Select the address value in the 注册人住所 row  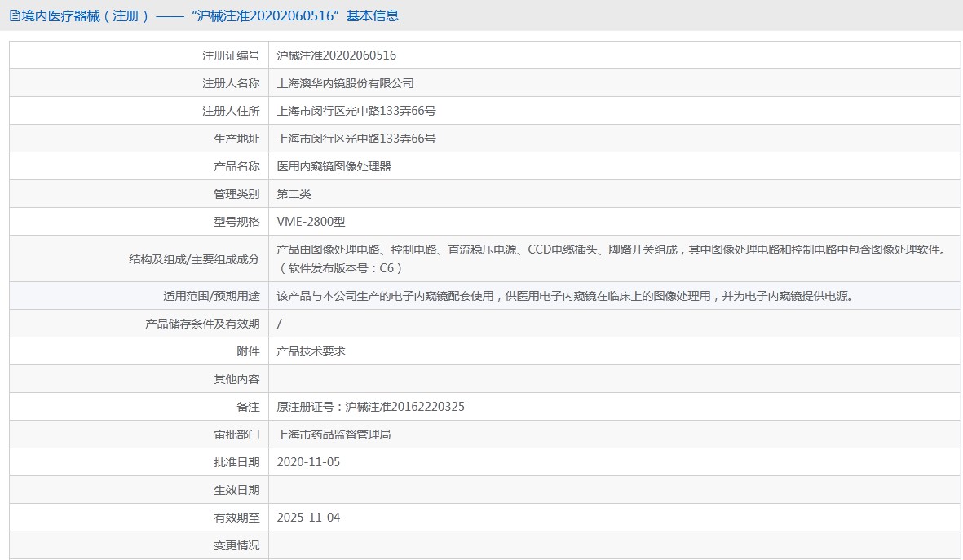[356, 111]
